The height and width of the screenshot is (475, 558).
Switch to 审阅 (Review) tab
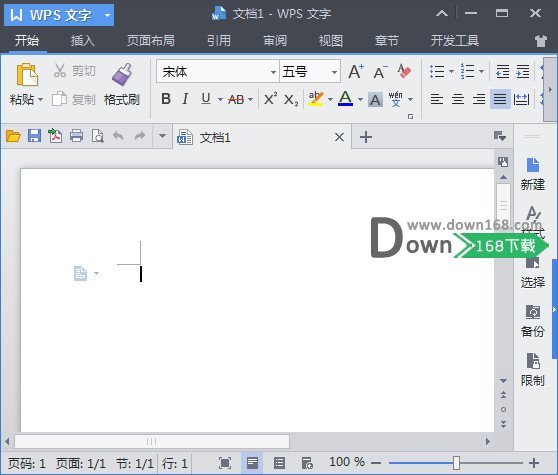[x=275, y=41]
